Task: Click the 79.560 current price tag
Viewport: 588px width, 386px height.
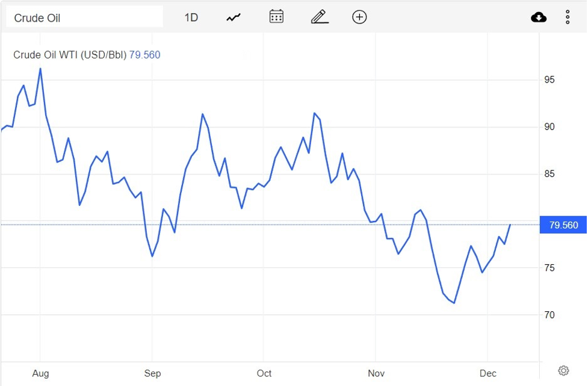Action: (x=563, y=225)
